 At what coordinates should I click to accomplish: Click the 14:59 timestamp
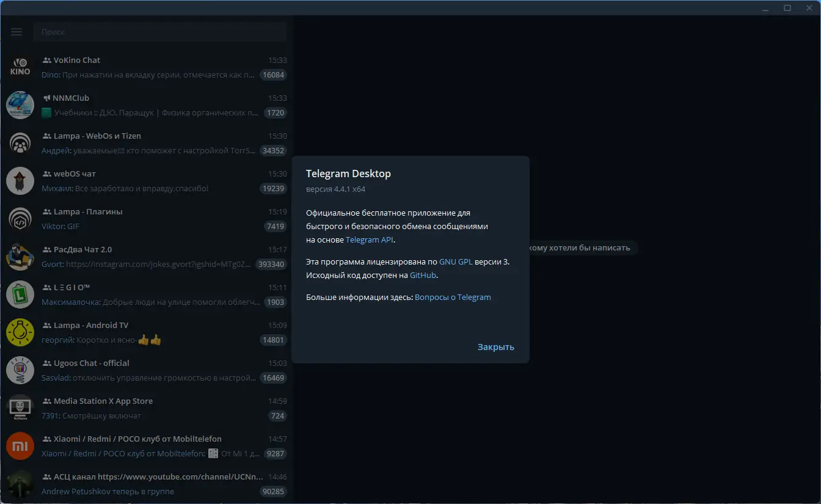277,401
